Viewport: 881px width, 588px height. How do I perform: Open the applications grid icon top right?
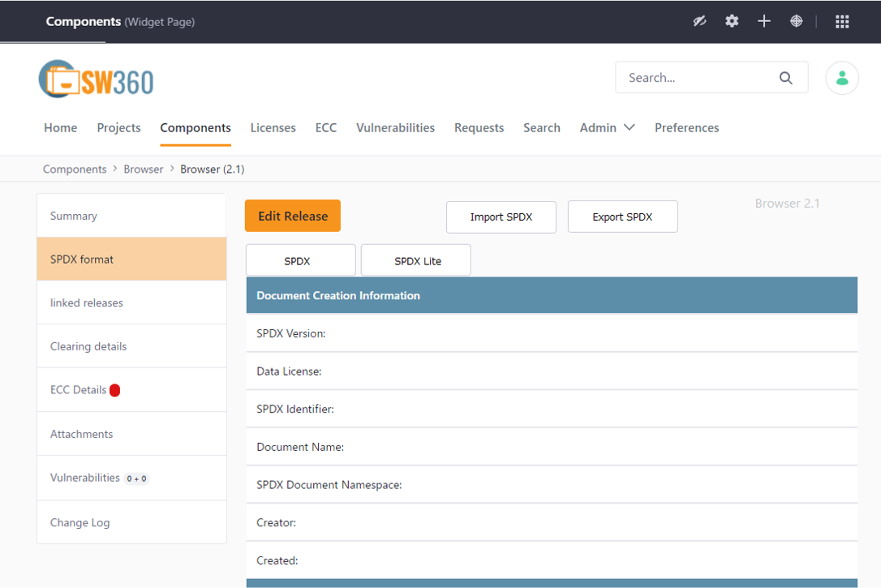pos(842,20)
